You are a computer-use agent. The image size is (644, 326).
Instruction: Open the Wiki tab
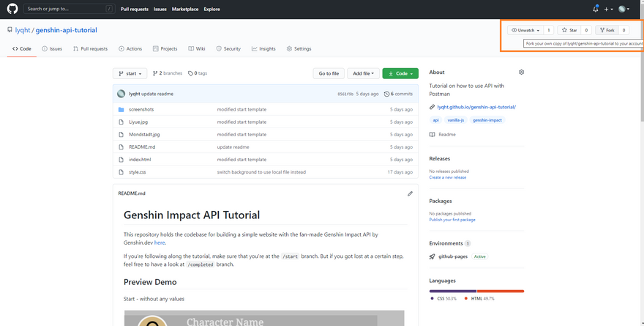[197, 48]
